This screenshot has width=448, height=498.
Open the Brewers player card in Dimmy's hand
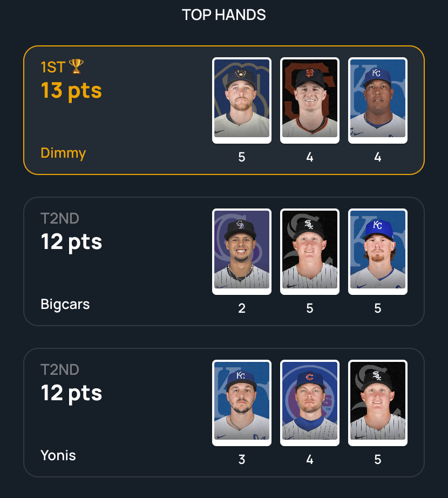click(242, 100)
